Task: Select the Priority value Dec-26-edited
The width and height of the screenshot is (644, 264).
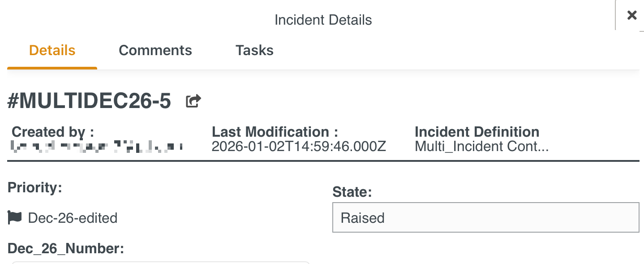Action: 73,217
